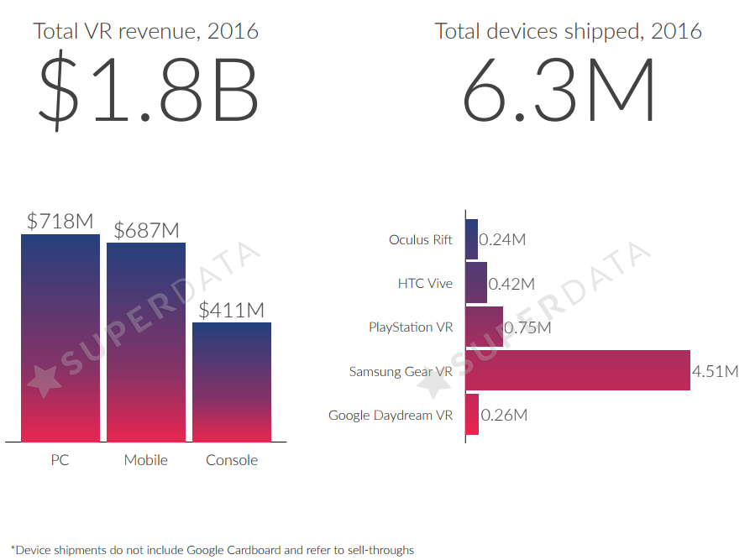Select the HTC Vive shipment bar
The image size is (750, 560).
point(476,283)
